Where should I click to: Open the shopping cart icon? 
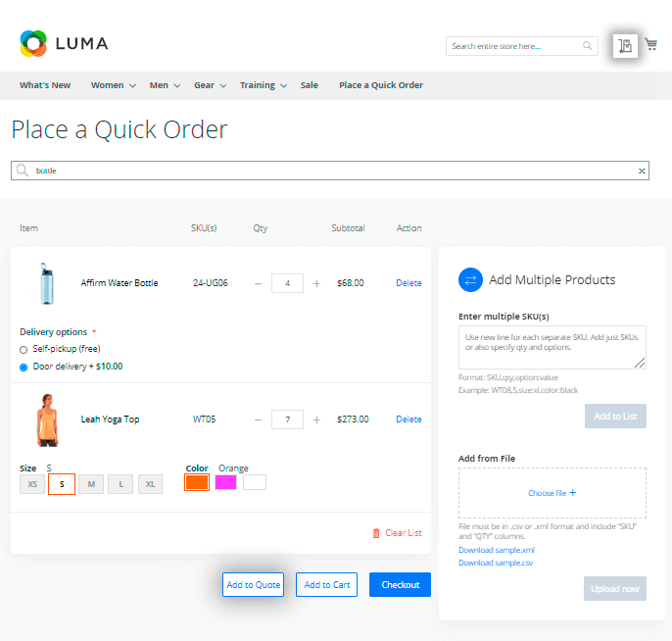pos(651,44)
